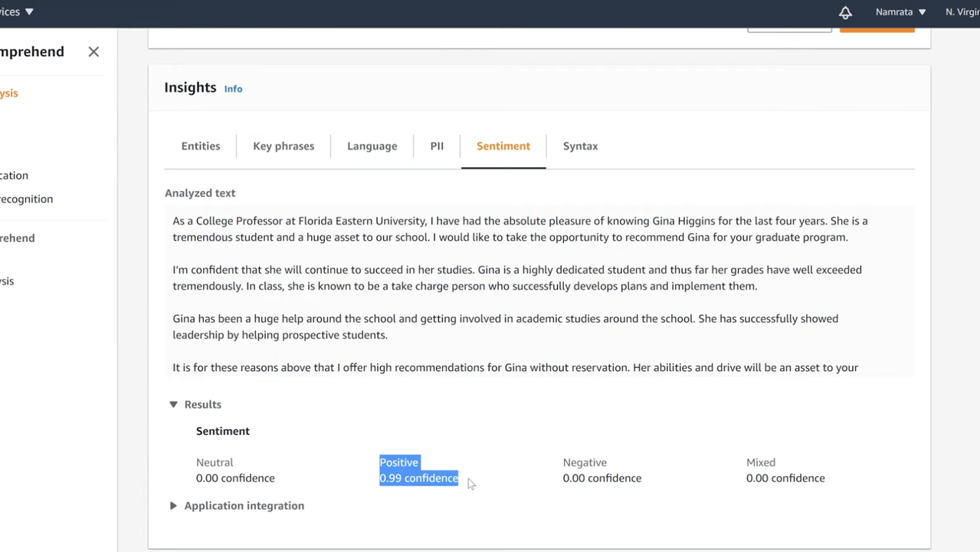This screenshot has height=552, width=980.
Task: Open the sidebar link ending in 'recognition'
Action: pyautogui.click(x=27, y=199)
